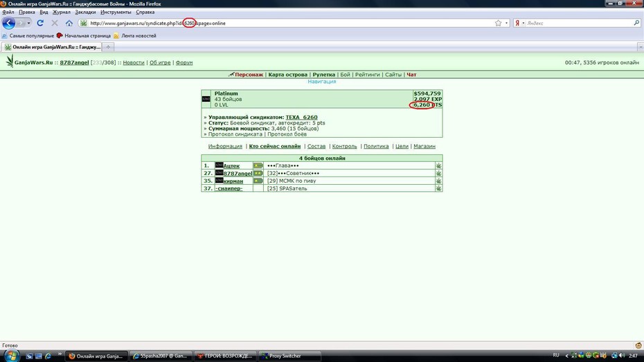Open the Рулетка link
The image size is (644, 362).
[x=323, y=75]
